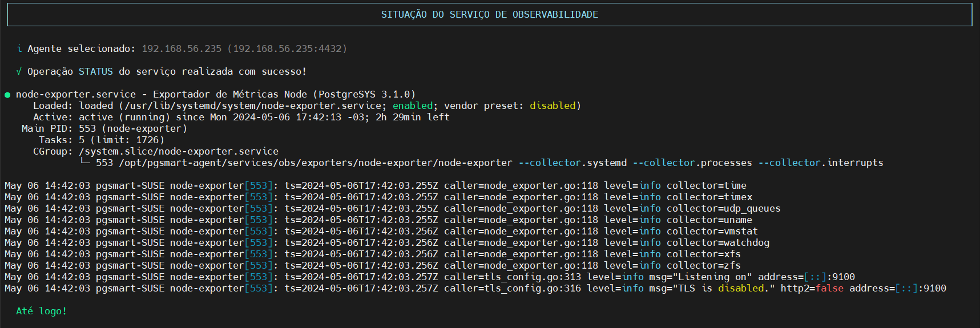Click the '--collector.processes' argument
This screenshot has height=328, width=980.
click(x=692, y=163)
